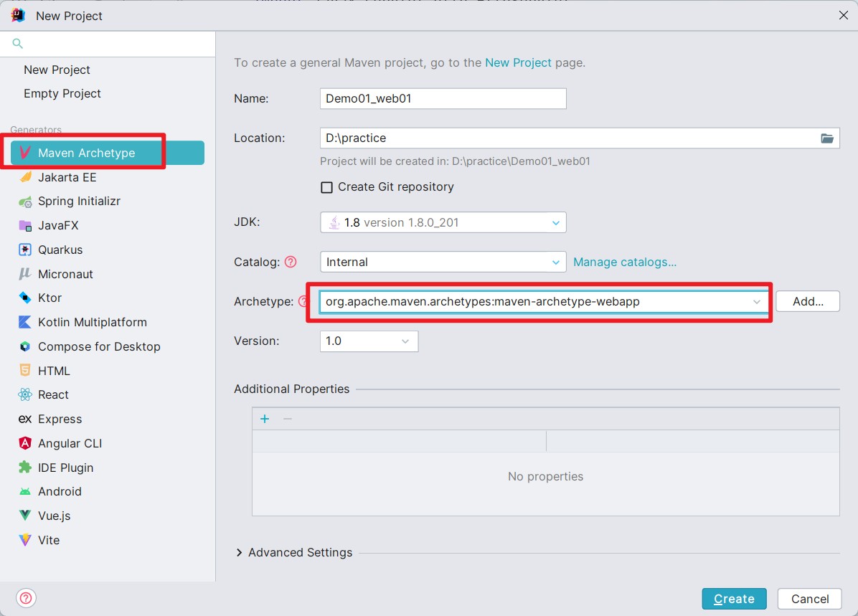Click the Android robot icon
This screenshot has width=858, height=616.
point(25,491)
